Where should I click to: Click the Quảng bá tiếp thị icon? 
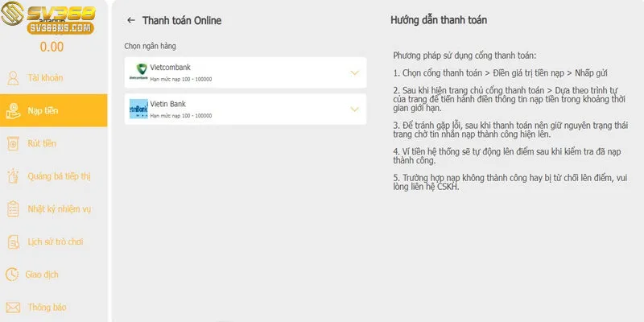13,176
